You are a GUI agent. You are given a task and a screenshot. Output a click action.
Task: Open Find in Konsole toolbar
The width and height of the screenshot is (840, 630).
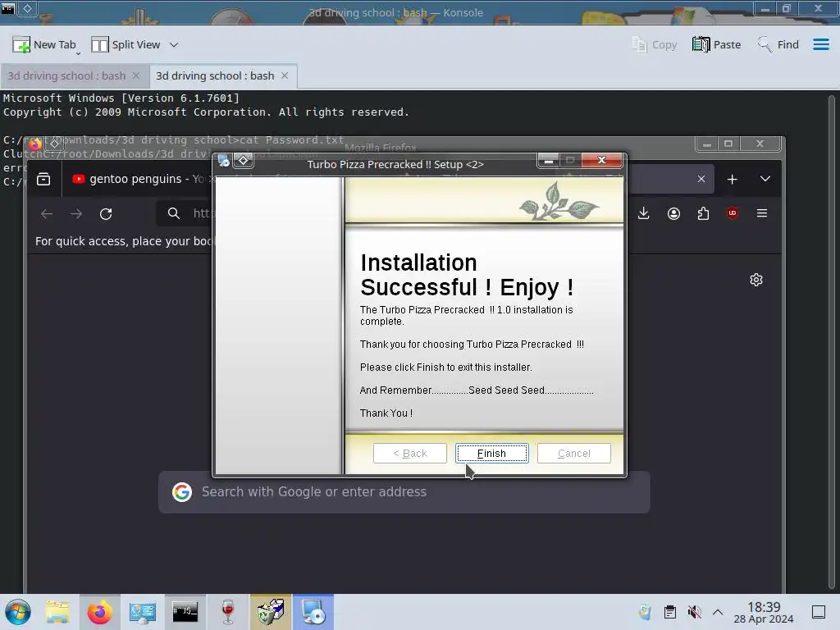[x=778, y=45]
